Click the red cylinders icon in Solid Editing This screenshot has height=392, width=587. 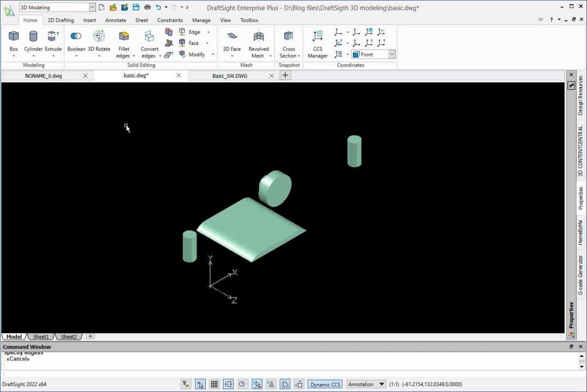pyautogui.click(x=169, y=32)
